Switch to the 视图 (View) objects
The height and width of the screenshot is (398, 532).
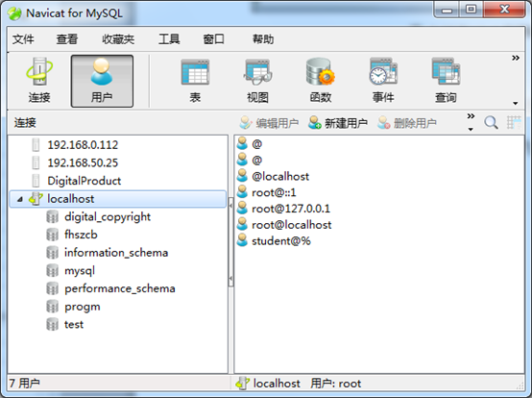(x=258, y=81)
